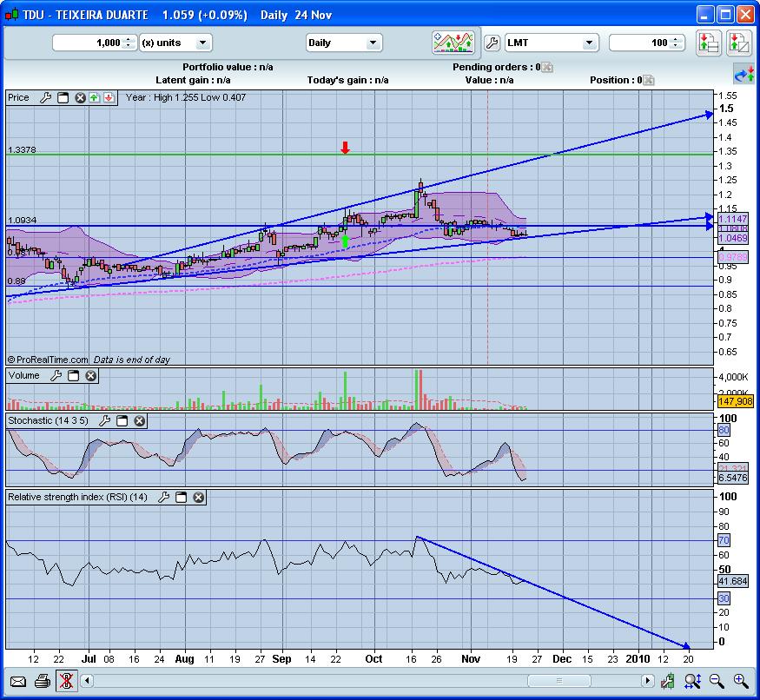Viewport: 760px width, 700px height.
Task: Maximize the Price panel
Action: 63,97
